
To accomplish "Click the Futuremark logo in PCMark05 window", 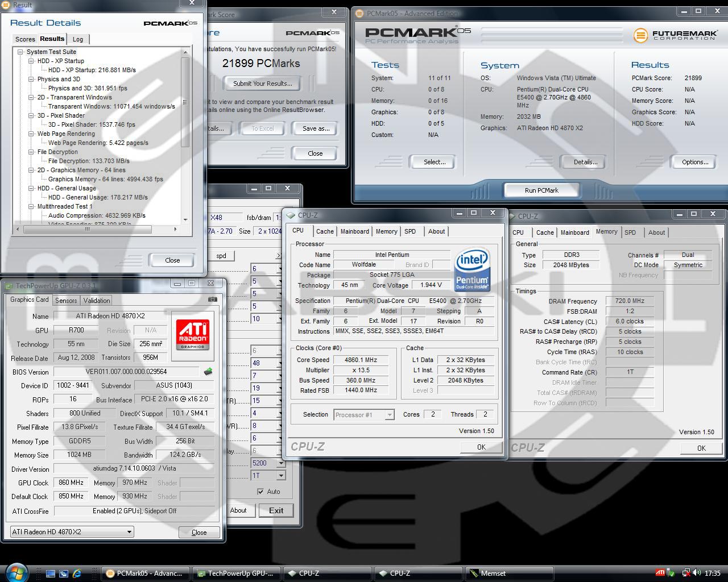I will click(675, 35).
